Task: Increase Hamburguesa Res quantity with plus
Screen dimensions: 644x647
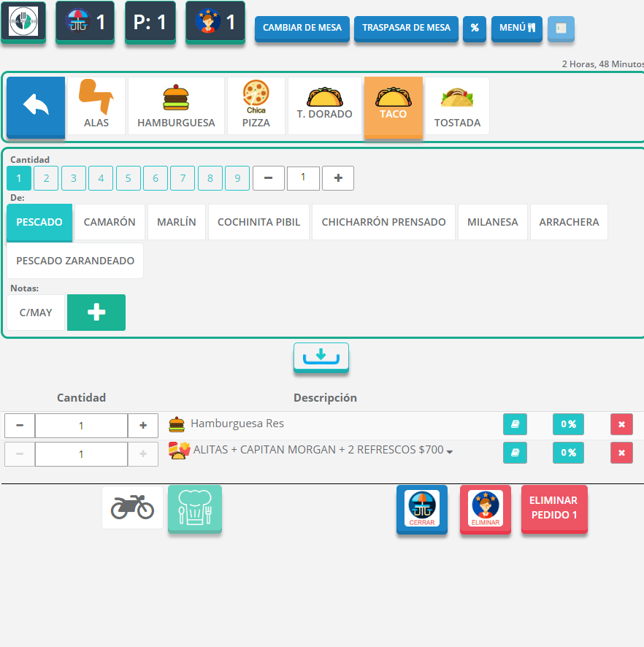Action: point(143,426)
